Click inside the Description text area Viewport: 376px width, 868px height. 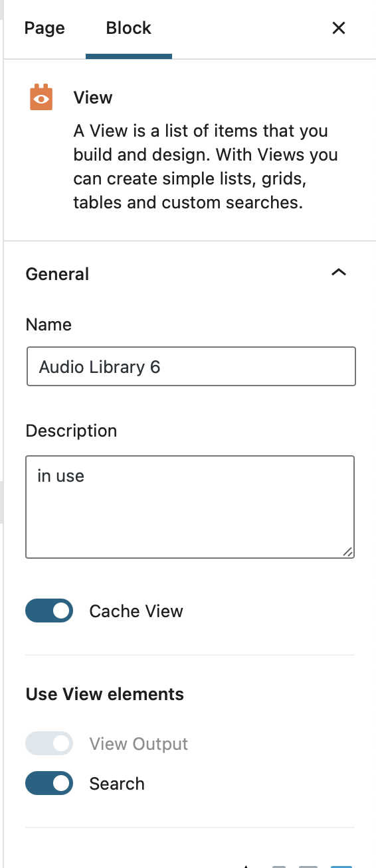click(x=190, y=507)
